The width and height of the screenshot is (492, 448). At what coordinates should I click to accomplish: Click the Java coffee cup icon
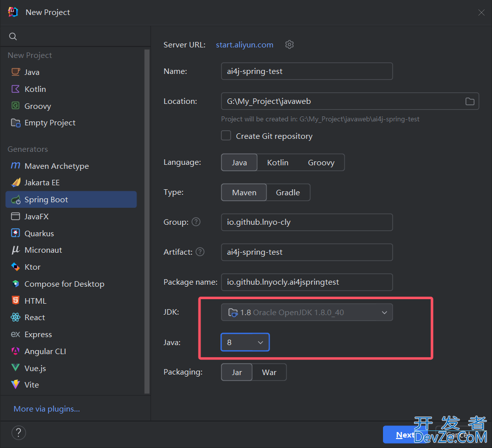pyautogui.click(x=15, y=72)
